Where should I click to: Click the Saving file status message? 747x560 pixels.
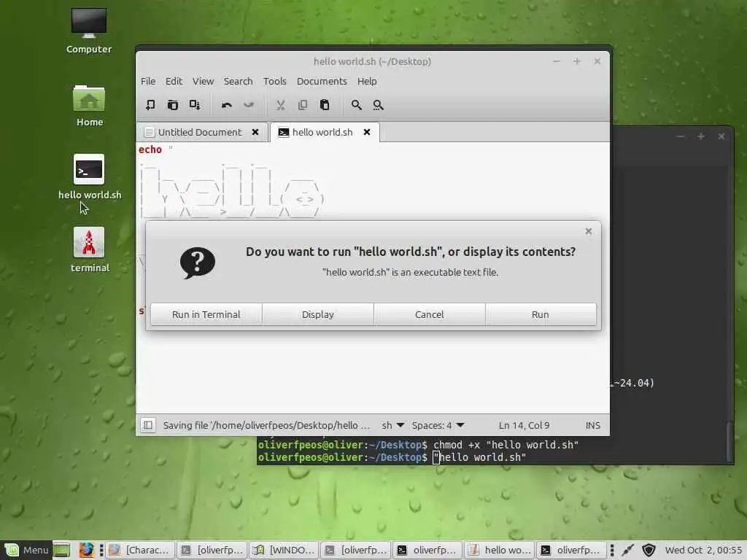266,425
